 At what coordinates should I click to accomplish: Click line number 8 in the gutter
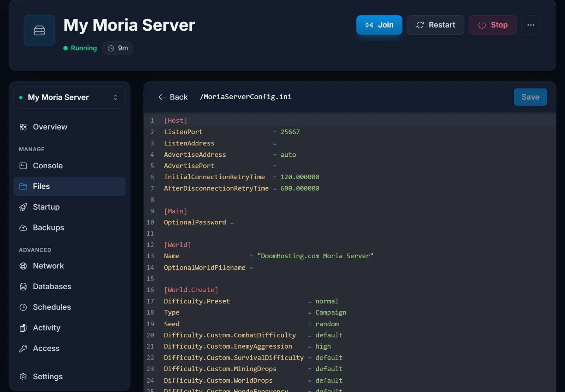point(152,200)
